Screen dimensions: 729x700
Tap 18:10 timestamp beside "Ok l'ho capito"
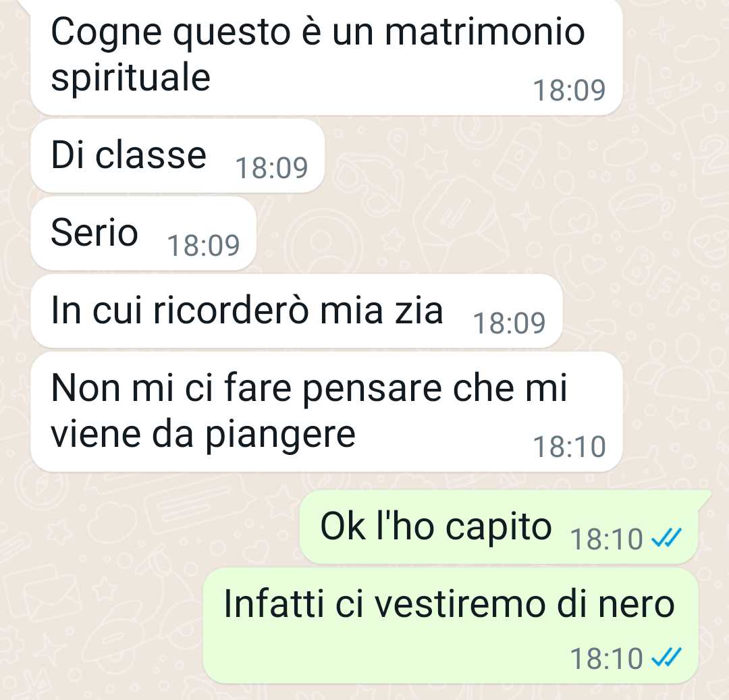click(606, 539)
